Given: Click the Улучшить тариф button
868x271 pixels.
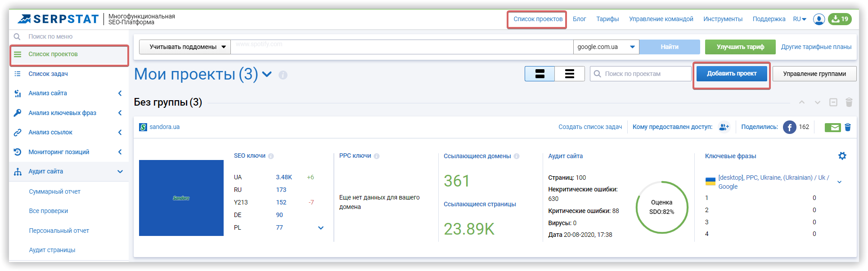Looking at the screenshot, I should [740, 47].
